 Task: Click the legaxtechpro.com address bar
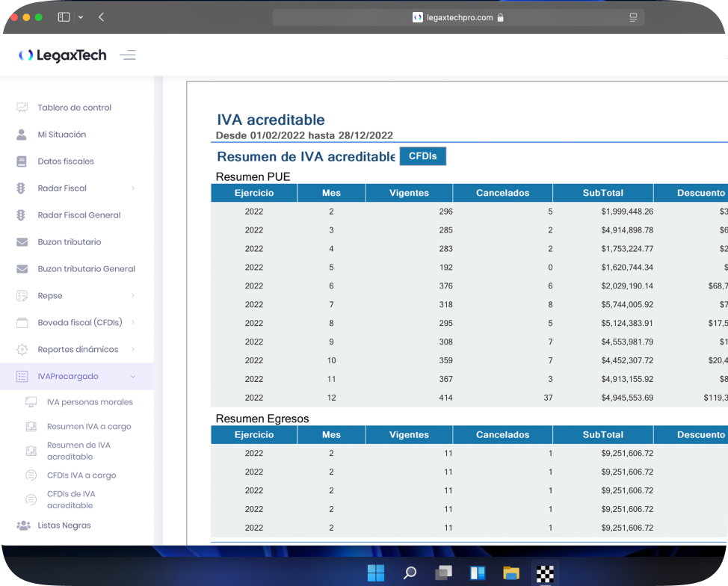tap(457, 17)
